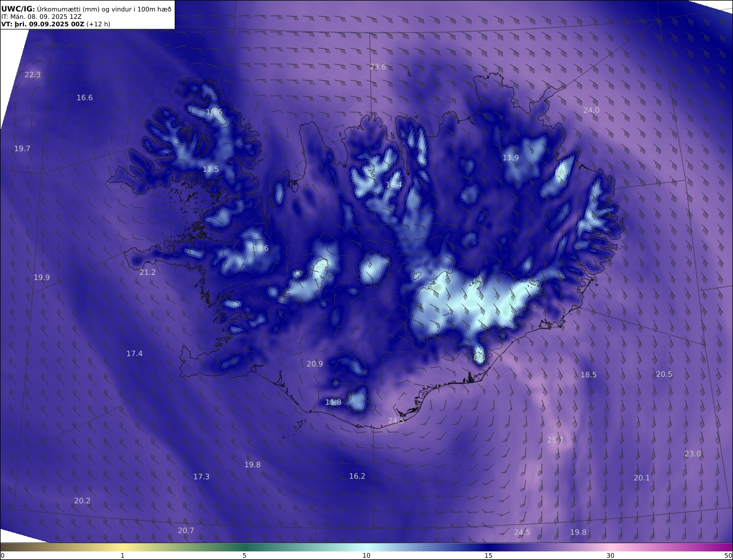This screenshot has height=560, width=733.
Task: Click the '50' tick label on the colorbar
Action: (x=728, y=555)
